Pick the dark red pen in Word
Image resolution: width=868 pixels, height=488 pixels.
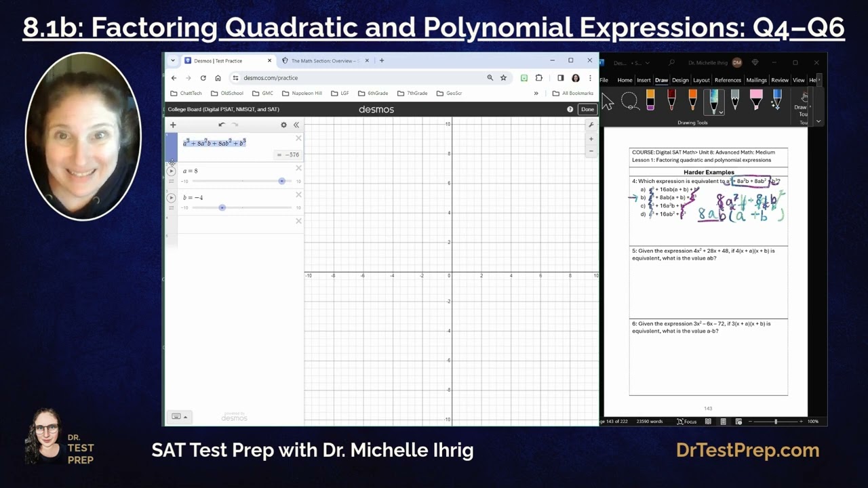click(671, 101)
